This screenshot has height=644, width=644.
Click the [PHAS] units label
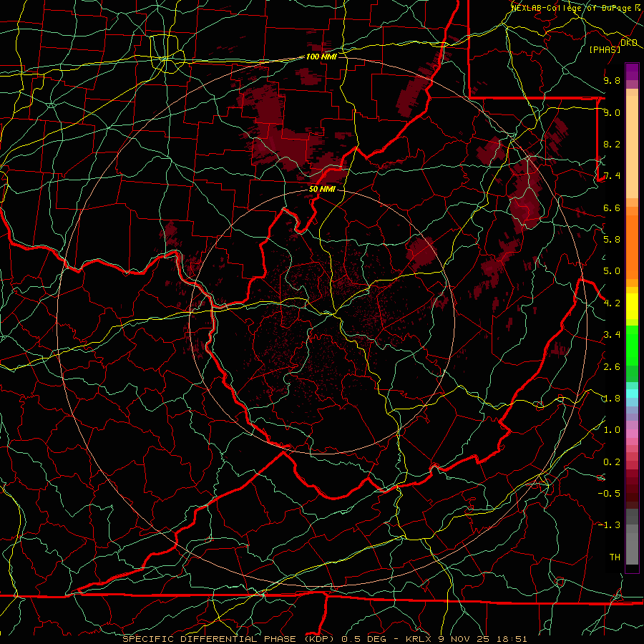point(605,49)
